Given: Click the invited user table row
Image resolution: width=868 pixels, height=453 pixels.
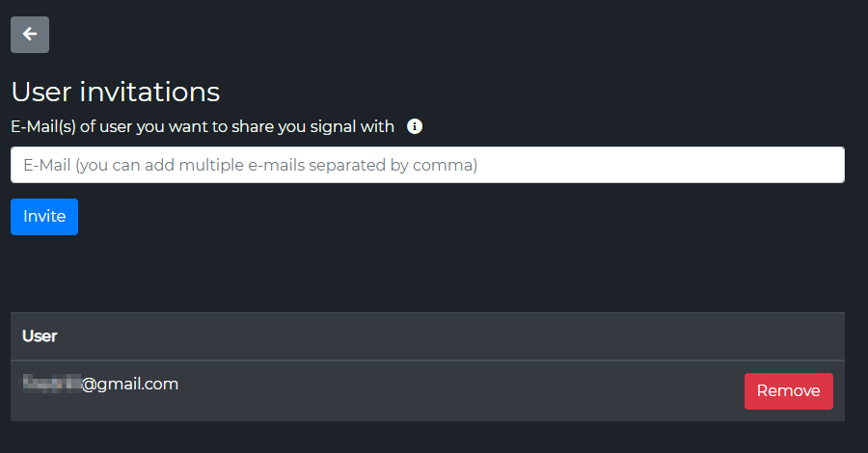Looking at the screenshot, I should [x=386, y=391].
